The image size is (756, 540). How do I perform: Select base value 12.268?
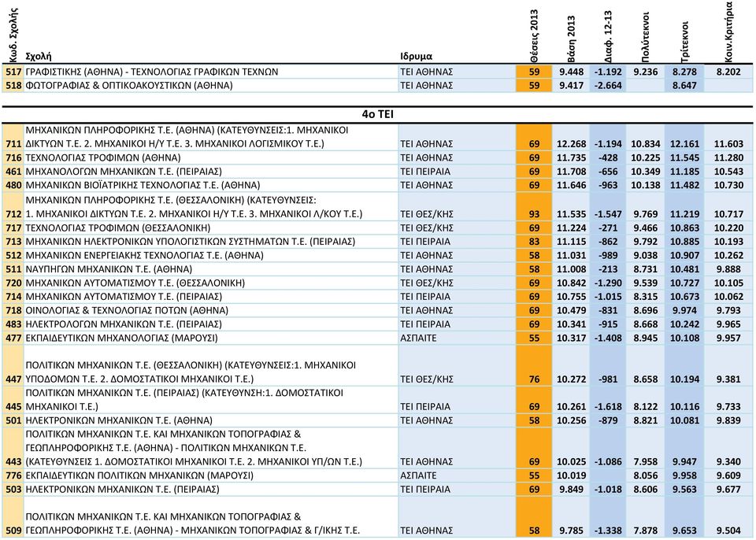pyautogui.click(x=572, y=144)
